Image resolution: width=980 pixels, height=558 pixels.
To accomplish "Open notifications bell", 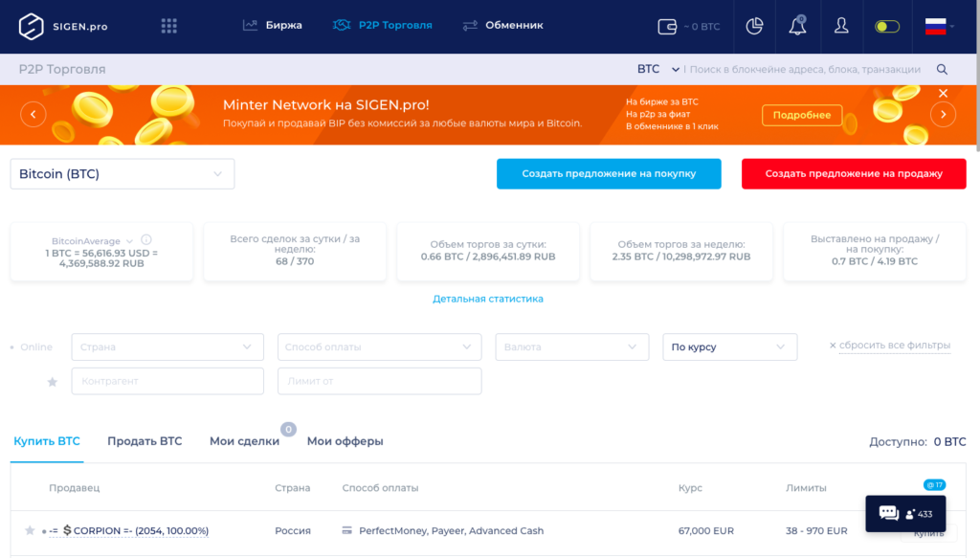I will point(797,26).
